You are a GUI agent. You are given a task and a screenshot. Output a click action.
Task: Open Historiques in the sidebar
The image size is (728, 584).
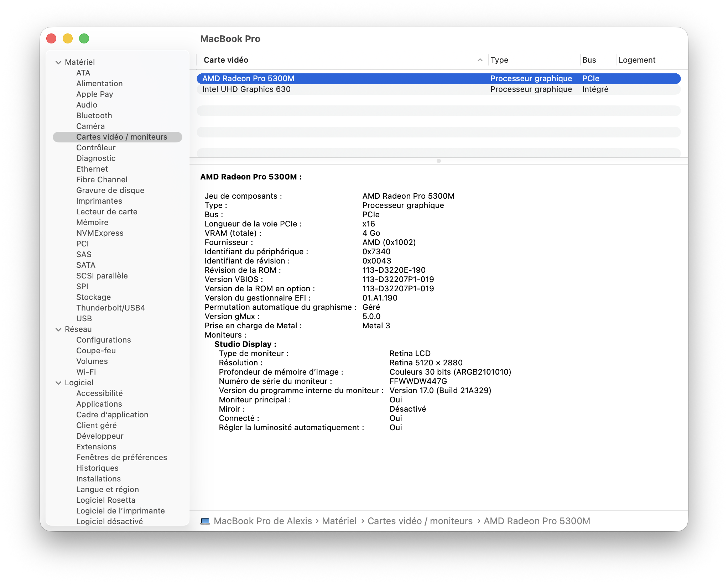[x=97, y=468]
